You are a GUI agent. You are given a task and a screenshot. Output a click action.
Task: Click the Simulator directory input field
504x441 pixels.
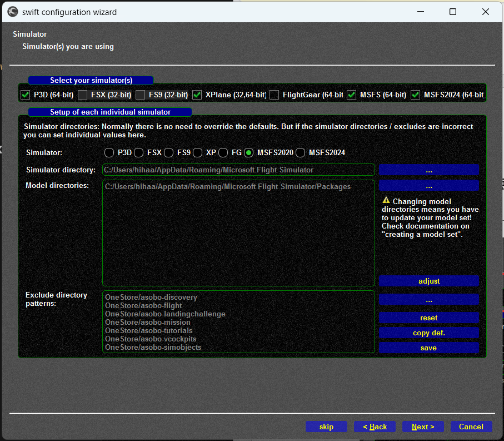238,170
